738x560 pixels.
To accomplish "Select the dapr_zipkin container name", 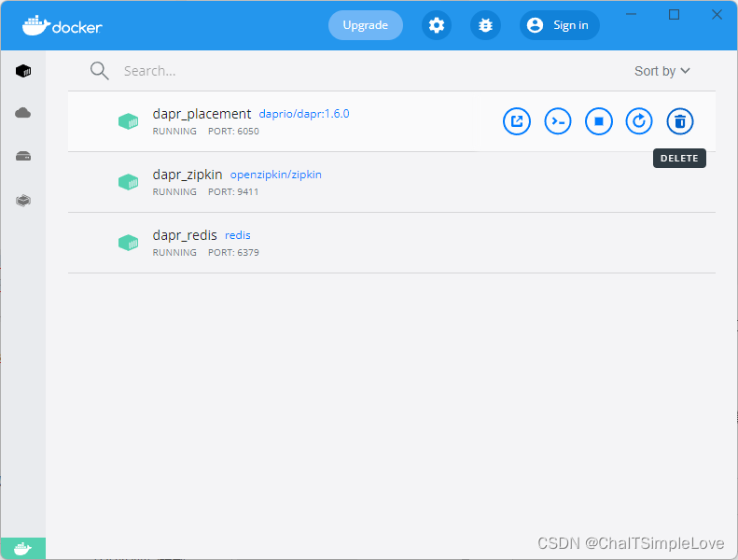I will (x=188, y=175).
